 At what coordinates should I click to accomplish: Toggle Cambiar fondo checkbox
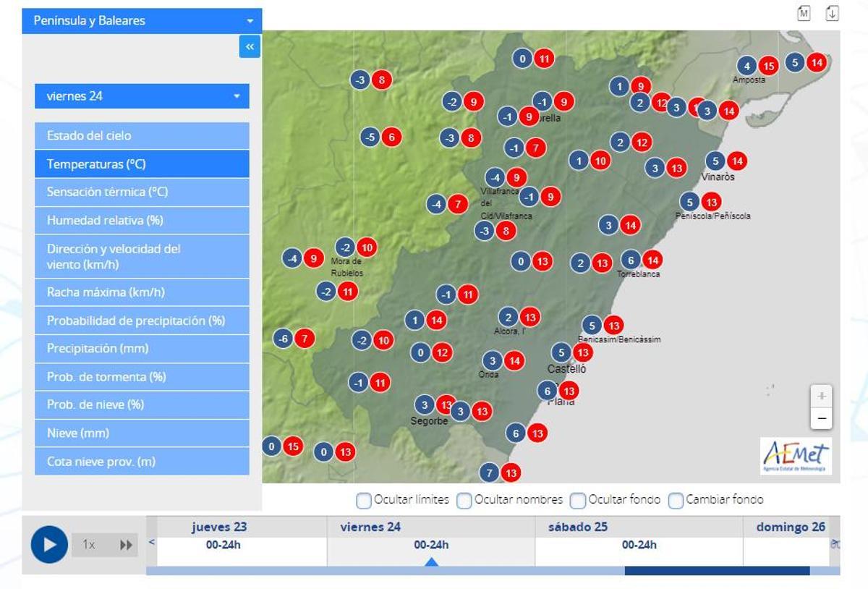pos(676,500)
